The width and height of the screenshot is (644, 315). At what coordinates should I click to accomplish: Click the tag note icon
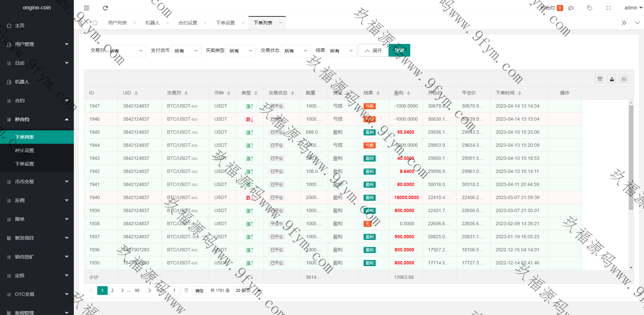pyautogui.click(x=589, y=8)
